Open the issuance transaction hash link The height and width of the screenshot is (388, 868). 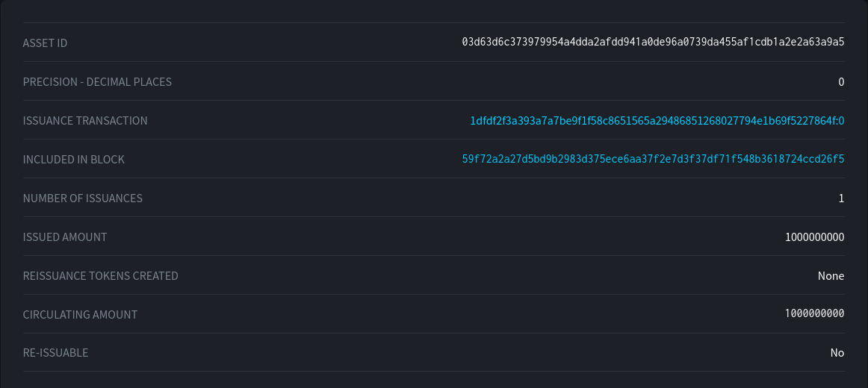coord(657,121)
